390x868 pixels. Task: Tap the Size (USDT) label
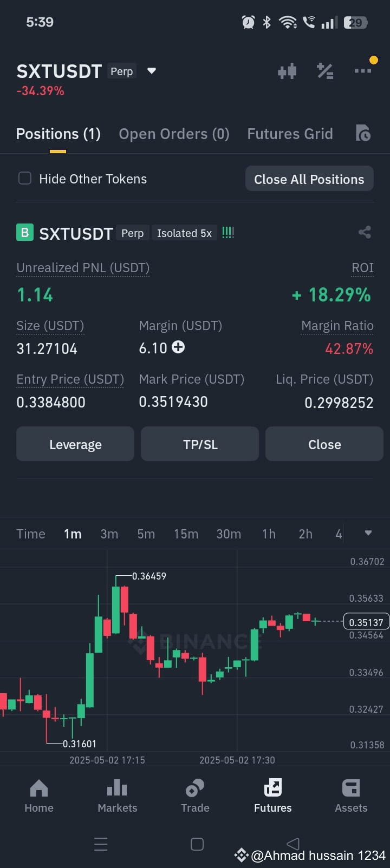[x=50, y=326]
